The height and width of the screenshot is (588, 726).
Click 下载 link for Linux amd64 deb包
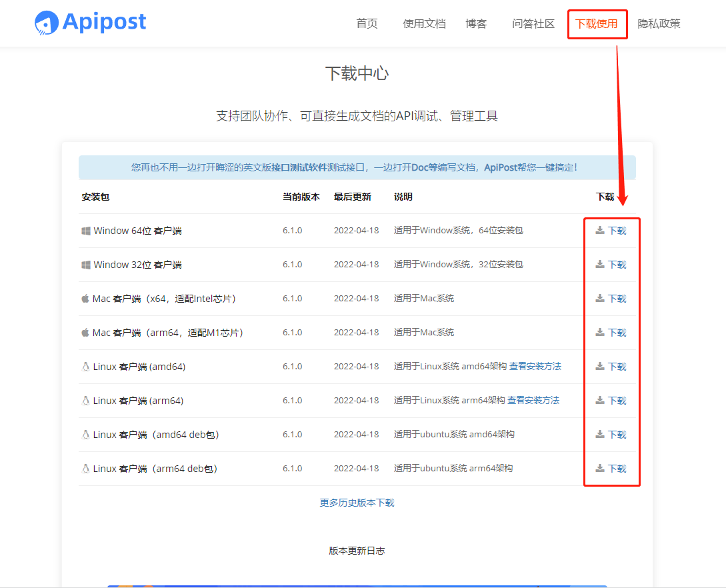tap(617, 435)
